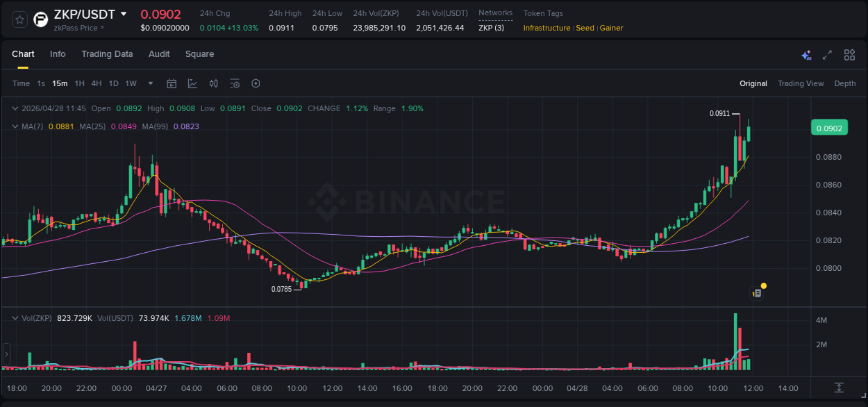Select the 15m timeframe
Screen dimensions: 868x407
tap(60, 83)
